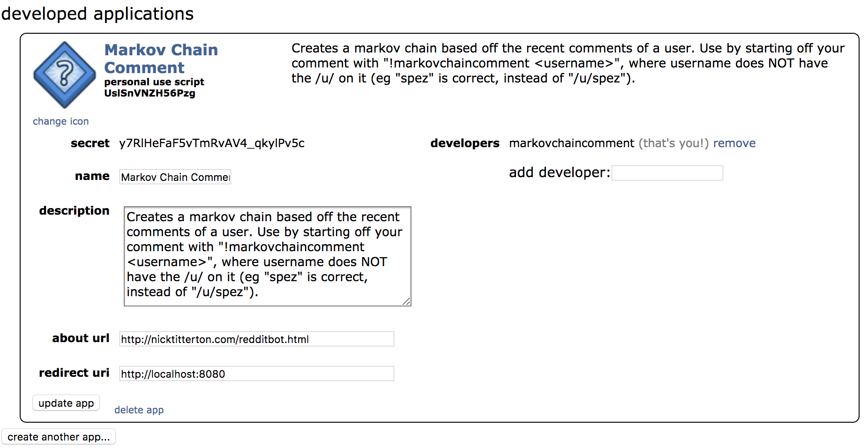Screen dimensions: 868x448
Task: Click the developers label
Action: click(x=465, y=143)
